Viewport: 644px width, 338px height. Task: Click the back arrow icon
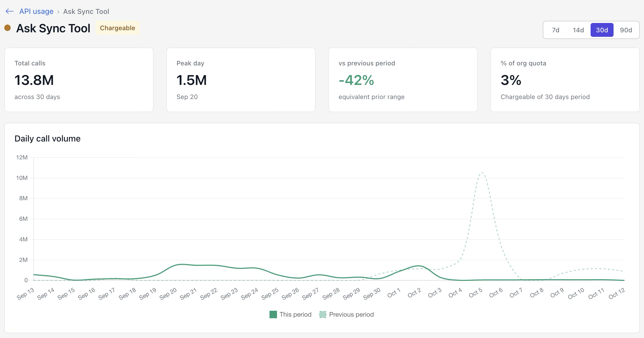pos(10,11)
